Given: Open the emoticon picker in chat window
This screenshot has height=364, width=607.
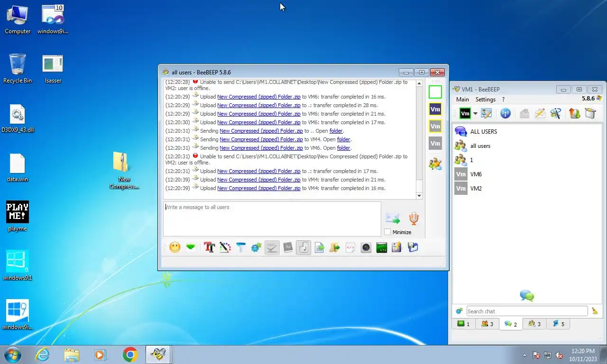Looking at the screenshot, I should (x=175, y=247).
